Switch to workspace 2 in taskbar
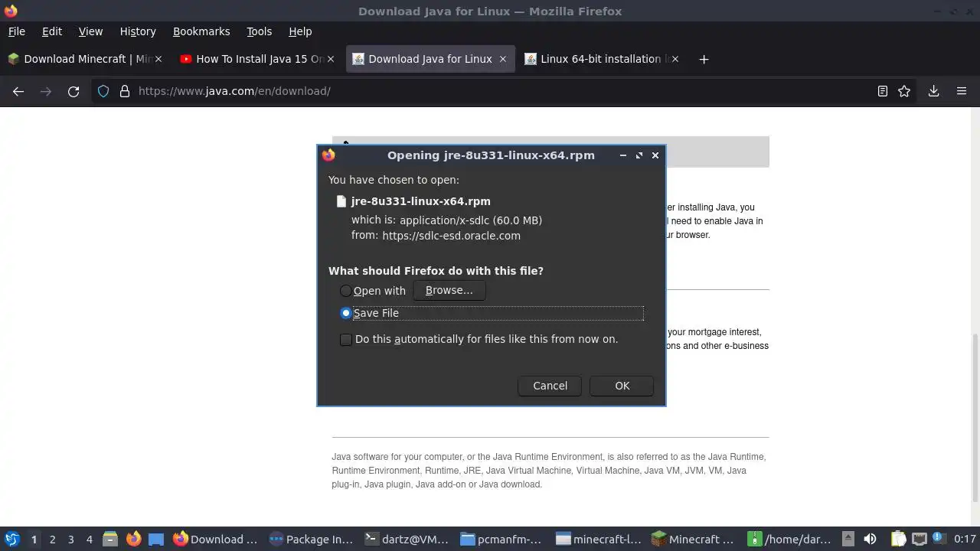Screen dimensions: 980x551 coord(52,539)
